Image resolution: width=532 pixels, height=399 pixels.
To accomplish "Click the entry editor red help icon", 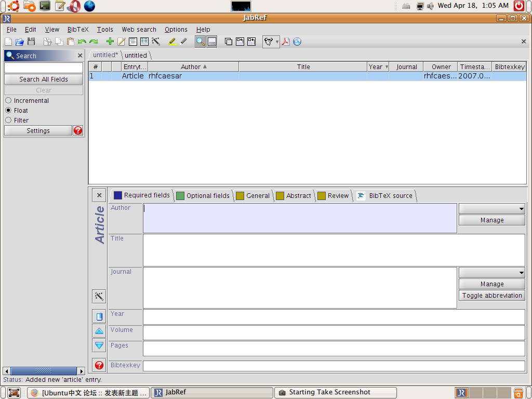I will click(x=99, y=365).
